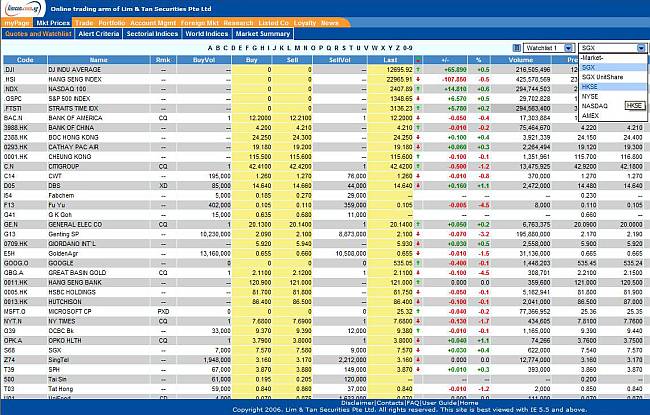Click the down arrow in SingTel row
Screen dimensions: 650x415
(418, 360)
